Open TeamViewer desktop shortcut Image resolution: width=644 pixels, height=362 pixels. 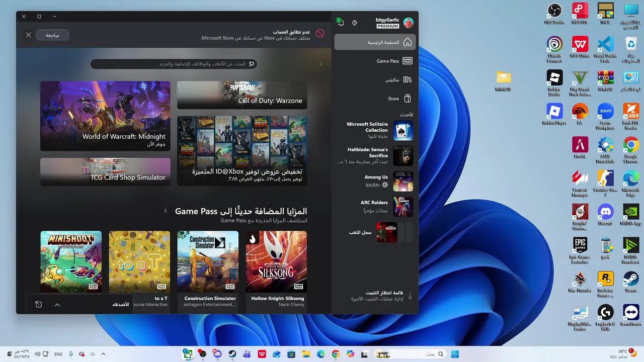coord(631,315)
